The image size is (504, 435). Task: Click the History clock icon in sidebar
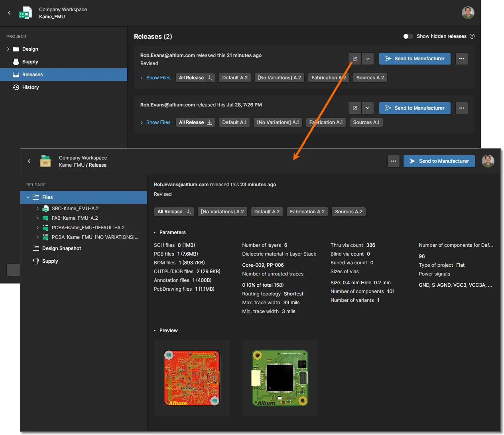coord(16,87)
